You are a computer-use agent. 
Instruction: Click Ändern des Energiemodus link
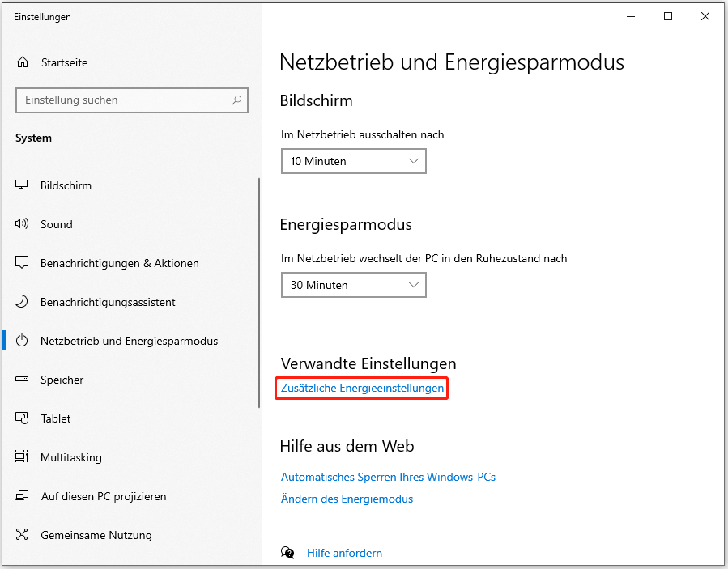(x=347, y=499)
